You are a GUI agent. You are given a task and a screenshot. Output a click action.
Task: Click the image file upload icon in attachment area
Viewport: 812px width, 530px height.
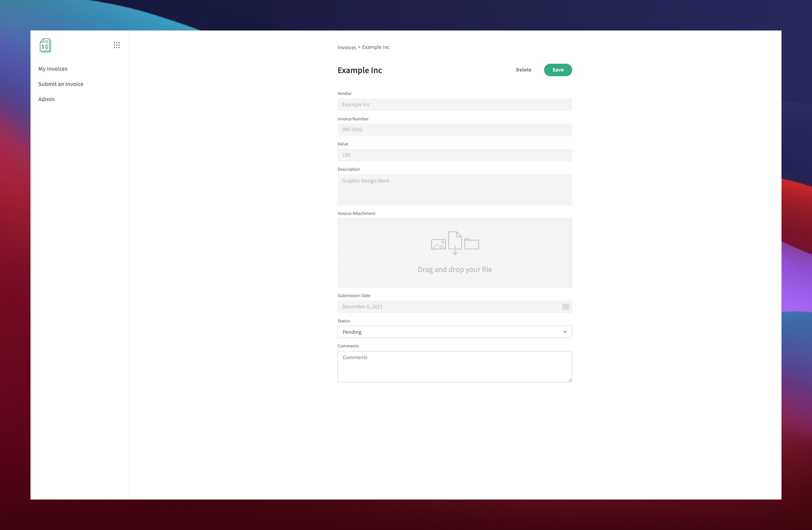(x=438, y=244)
